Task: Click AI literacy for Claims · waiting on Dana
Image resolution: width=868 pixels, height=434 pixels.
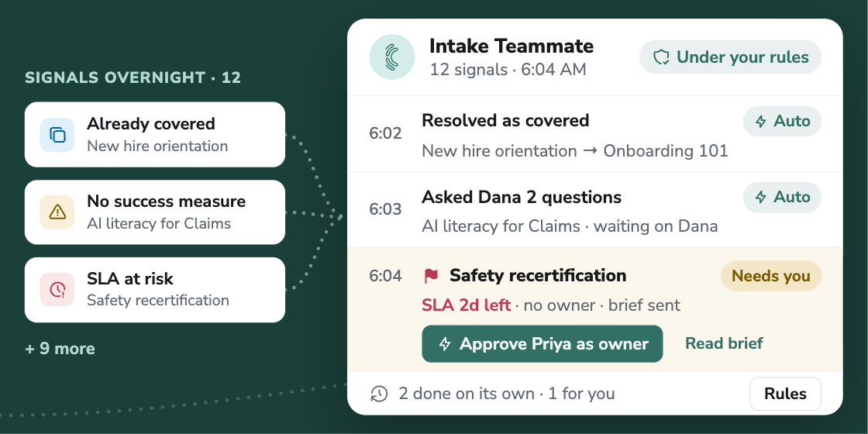Action: click(570, 226)
